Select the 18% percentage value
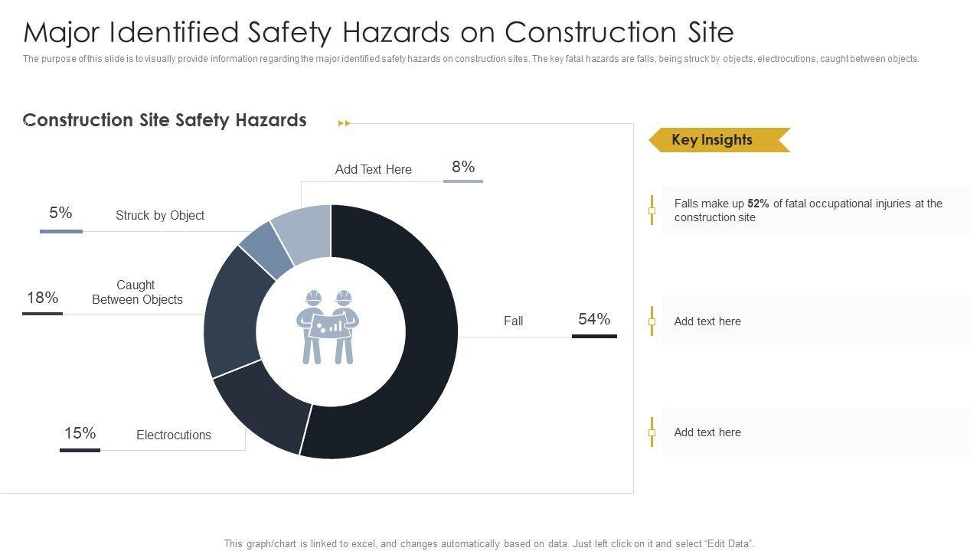The image size is (980, 551). click(43, 298)
